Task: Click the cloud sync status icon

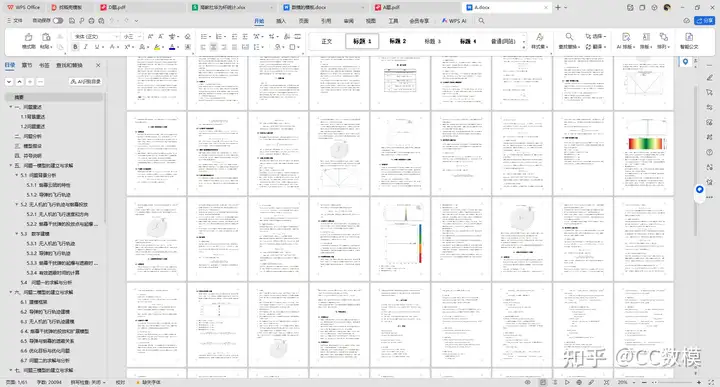Action: [686, 21]
